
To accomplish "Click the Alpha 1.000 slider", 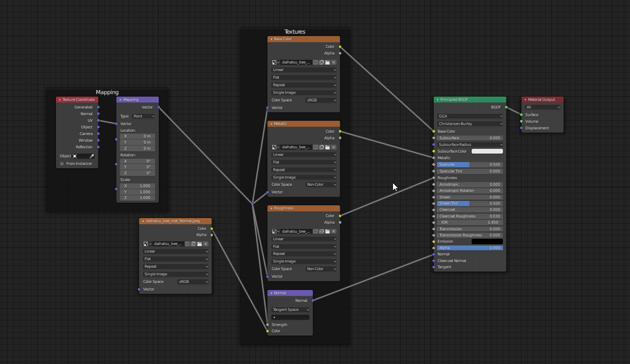I will pos(470,248).
